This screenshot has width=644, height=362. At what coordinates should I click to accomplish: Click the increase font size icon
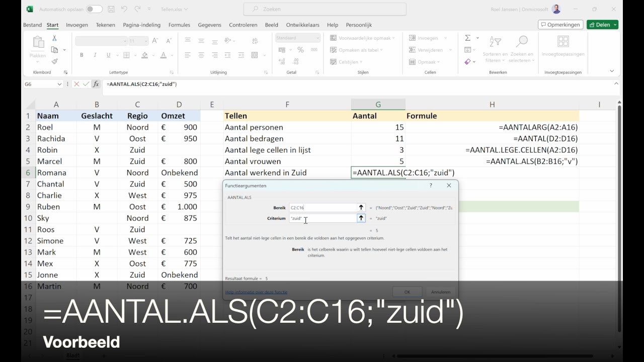coord(155,41)
